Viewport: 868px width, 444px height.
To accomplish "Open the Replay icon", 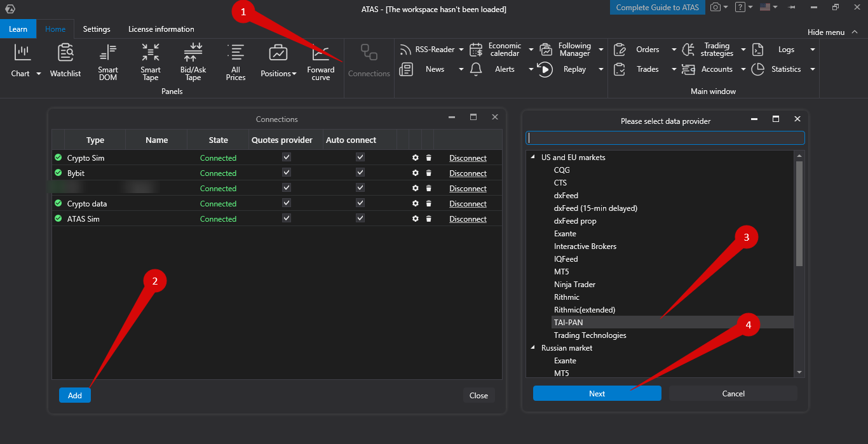I will 545,69.
